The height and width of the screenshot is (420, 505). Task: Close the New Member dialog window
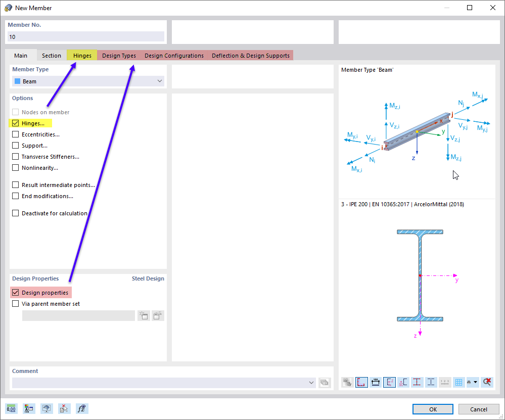(x=493, y=8)
